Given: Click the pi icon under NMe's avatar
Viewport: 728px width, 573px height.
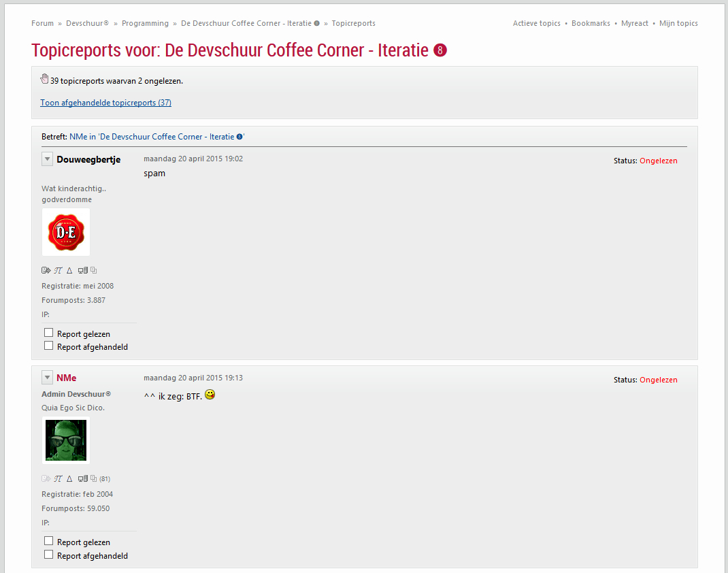Looking at the screenshot, I should [58, 478].
